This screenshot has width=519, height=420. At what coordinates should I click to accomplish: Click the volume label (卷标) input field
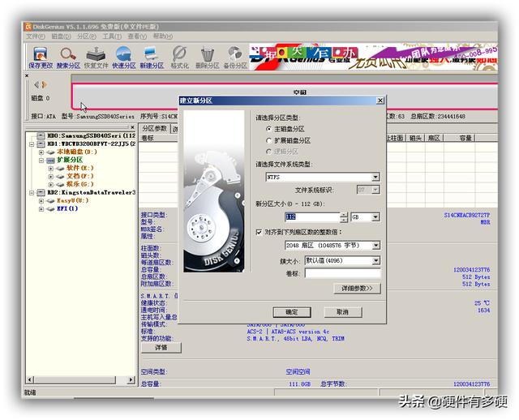pos(342,273)
